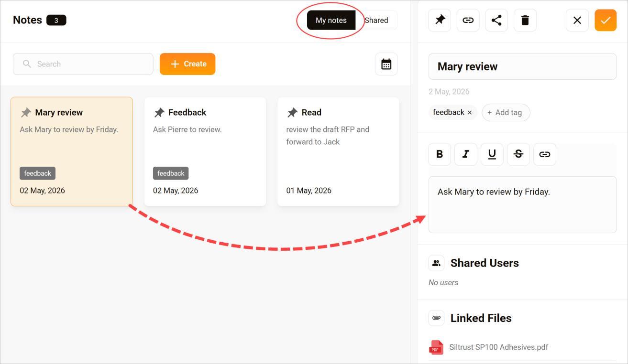Toggle italic formatting
Viewport: 628px width, 364px height.
(466, 154)
